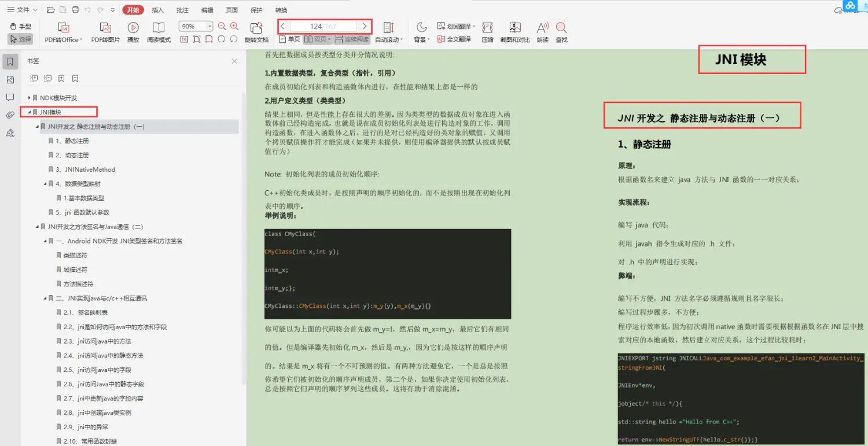
Task: Open the thumbnails sidebar panel icon
Action: pyautogui.click(x=10, y=80)
